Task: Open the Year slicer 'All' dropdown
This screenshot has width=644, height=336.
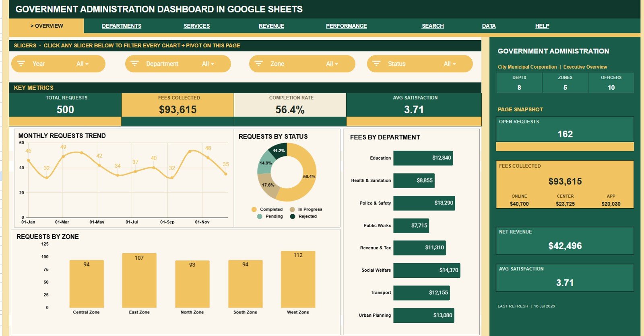Action: pos(83,64)
